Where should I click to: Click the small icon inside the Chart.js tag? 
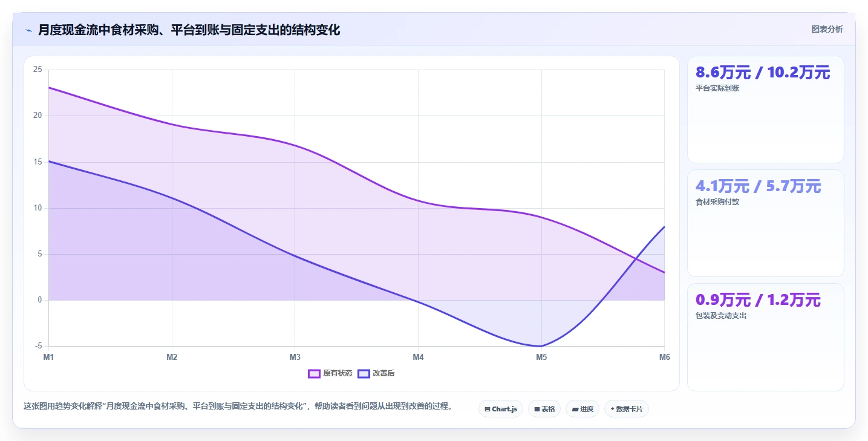coord(488,410)
